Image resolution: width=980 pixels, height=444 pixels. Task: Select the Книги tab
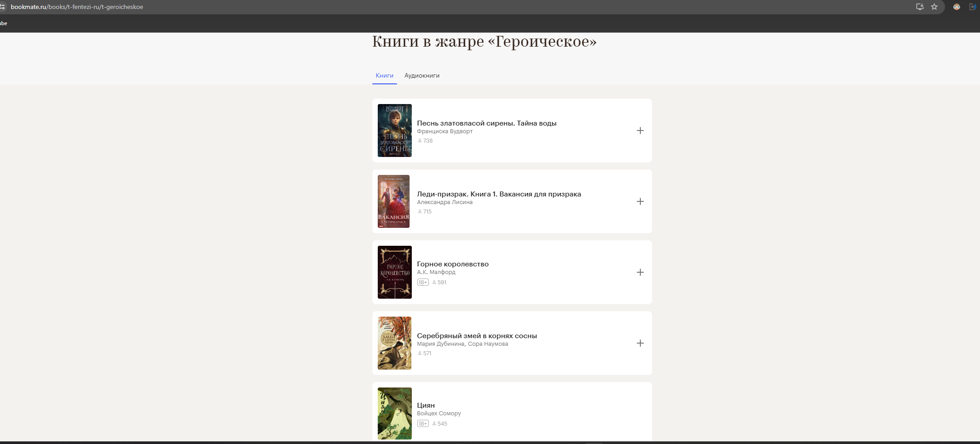384,75
